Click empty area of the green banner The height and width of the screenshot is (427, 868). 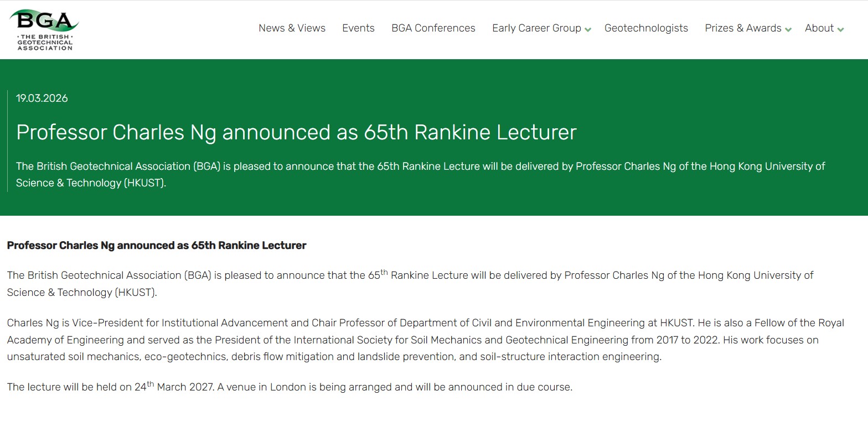tap(720, 111)
